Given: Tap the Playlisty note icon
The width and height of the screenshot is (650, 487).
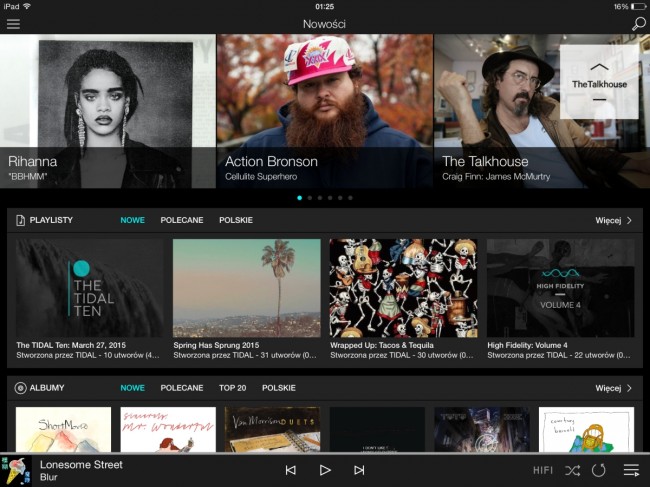Looking at the screenshot, I should click(x=20, y=220).
